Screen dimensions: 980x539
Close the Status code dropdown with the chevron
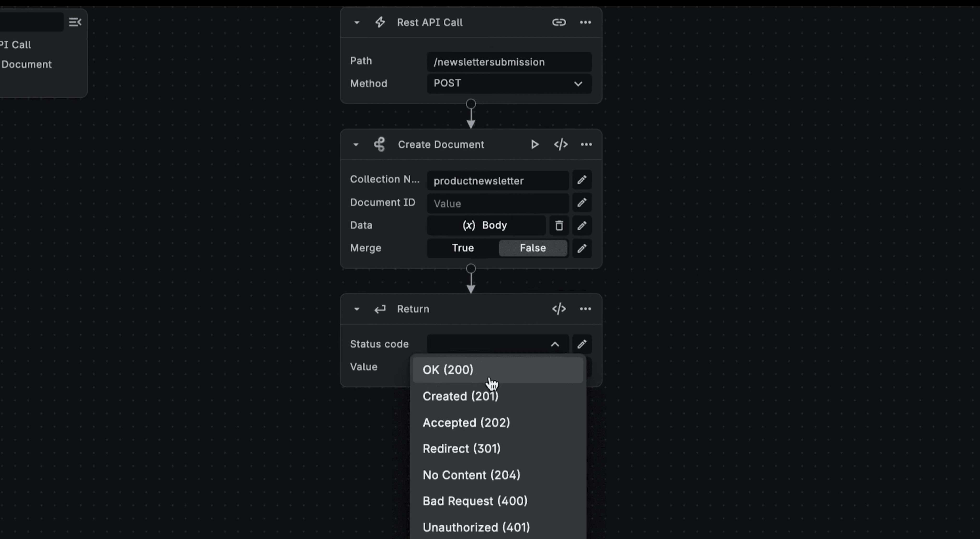555,344
